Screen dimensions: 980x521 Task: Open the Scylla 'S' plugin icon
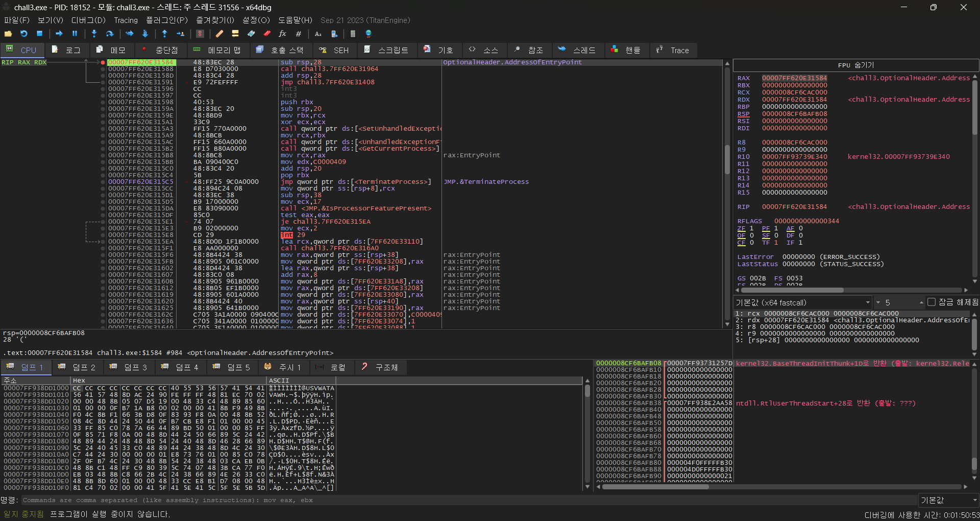click(x=200, y=34)
